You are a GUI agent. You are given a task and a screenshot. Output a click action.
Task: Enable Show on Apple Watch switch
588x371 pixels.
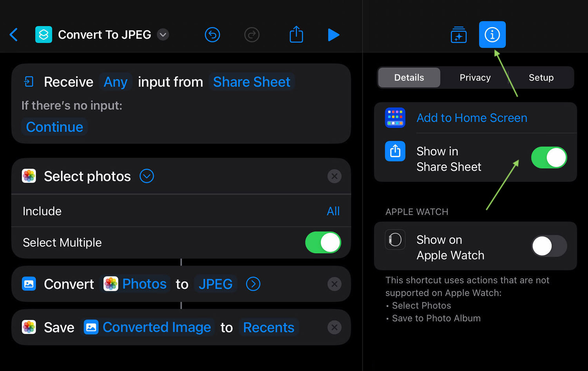tap(549, 246)
